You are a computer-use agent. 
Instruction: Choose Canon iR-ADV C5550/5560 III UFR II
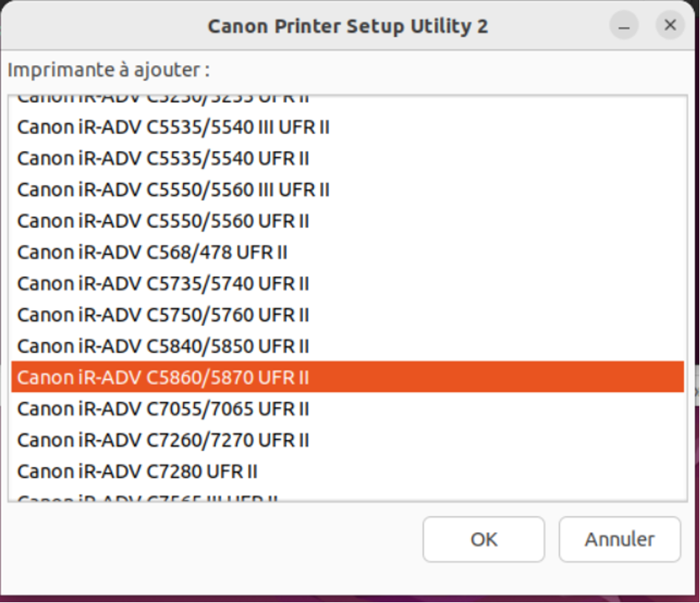click(x=173, y=190)
